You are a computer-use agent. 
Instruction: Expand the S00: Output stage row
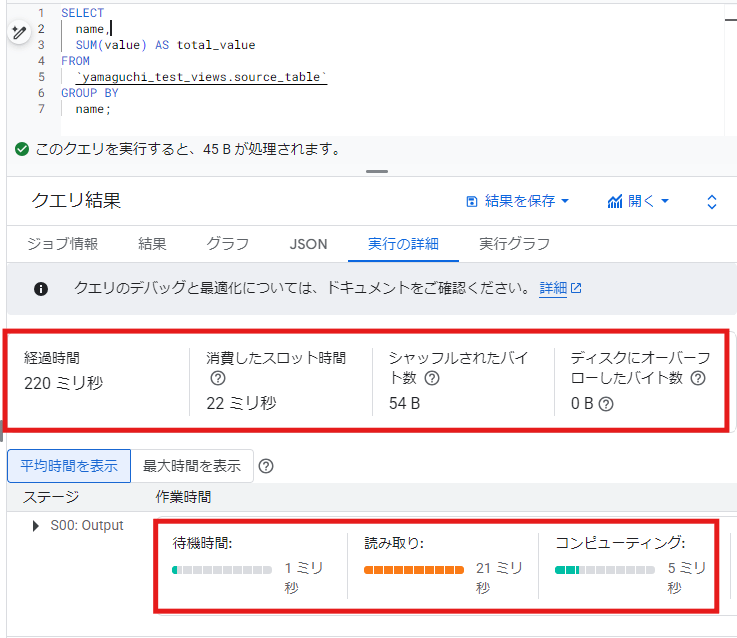pos(35,526)
